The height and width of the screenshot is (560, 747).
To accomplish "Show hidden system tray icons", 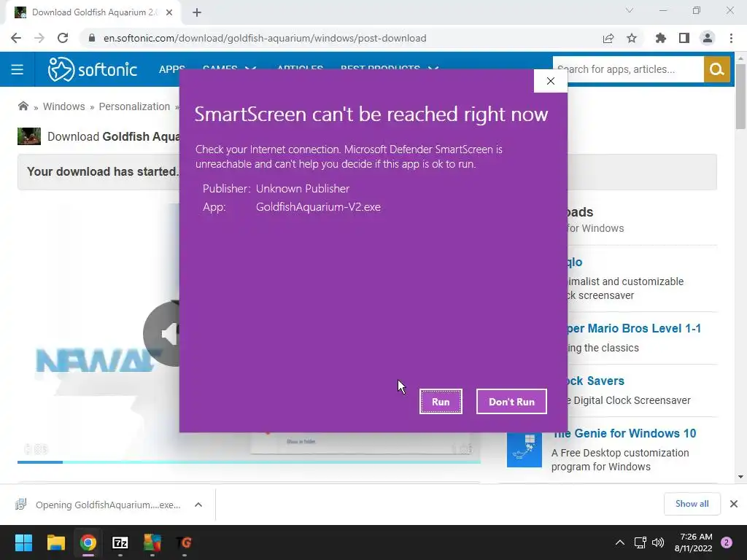I will [620, 542].
